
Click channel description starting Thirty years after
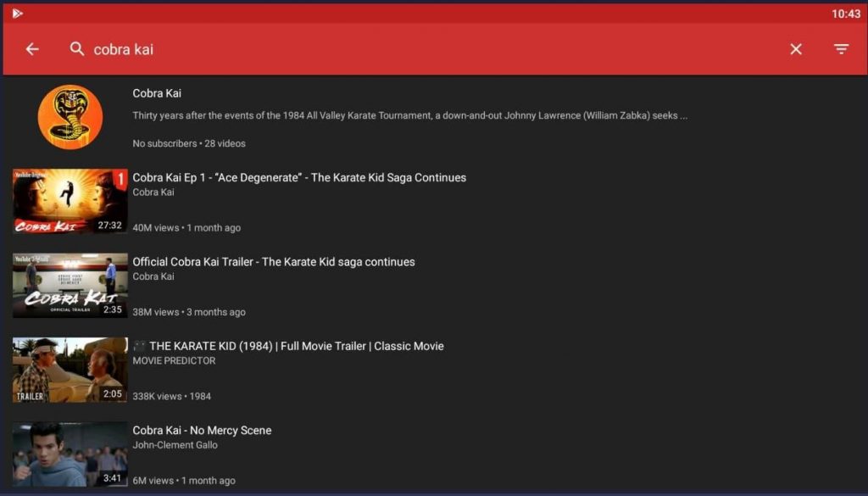(409, 115)
